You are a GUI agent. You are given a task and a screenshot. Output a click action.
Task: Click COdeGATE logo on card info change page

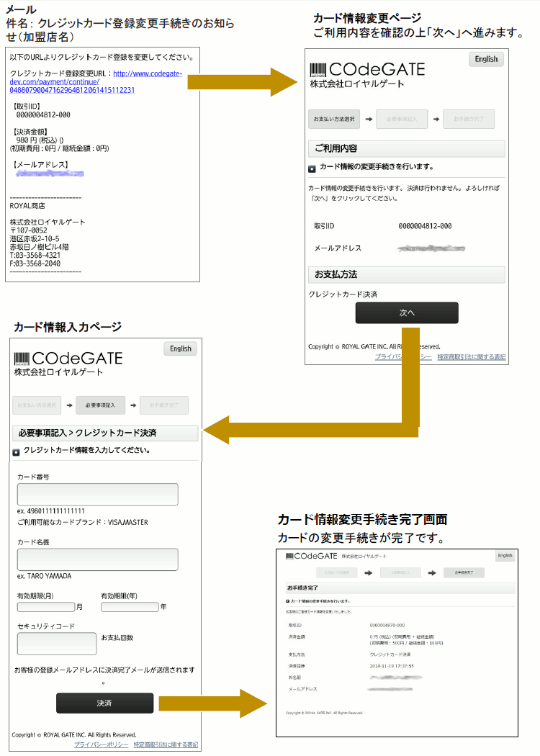click(367, 70)
